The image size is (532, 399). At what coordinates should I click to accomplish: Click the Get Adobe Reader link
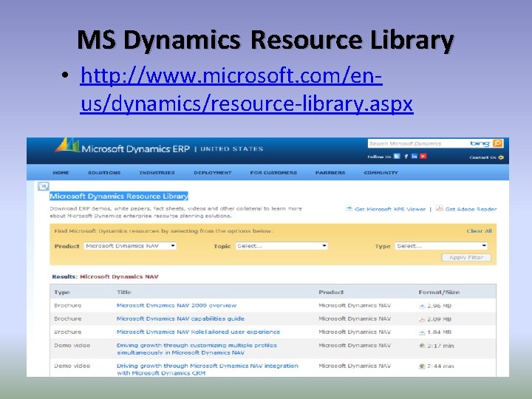point(471,209)
